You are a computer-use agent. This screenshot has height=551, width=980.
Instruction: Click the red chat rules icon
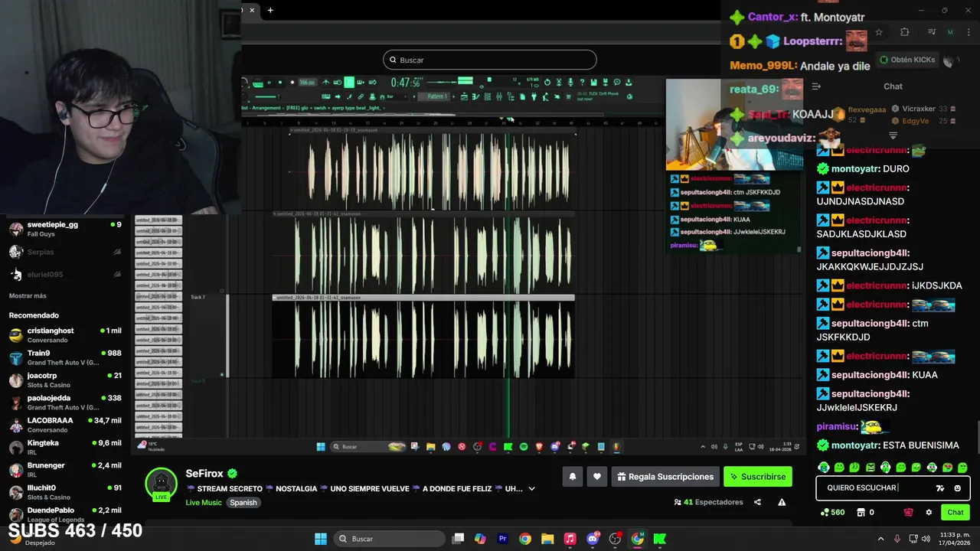909,513
